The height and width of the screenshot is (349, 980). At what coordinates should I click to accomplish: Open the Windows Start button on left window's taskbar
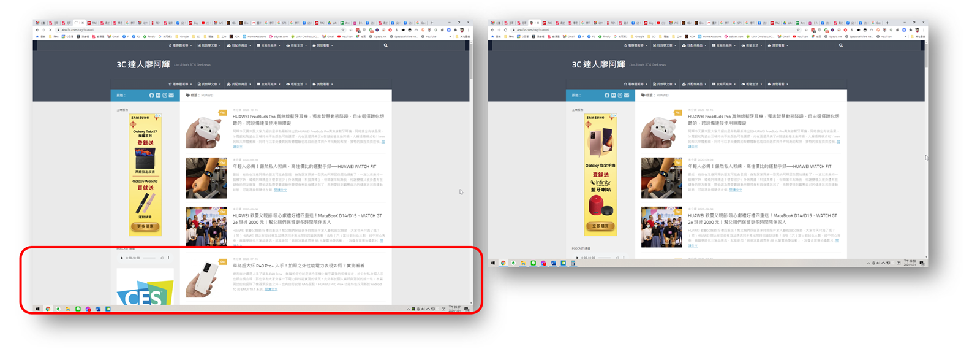pos(37,309)
